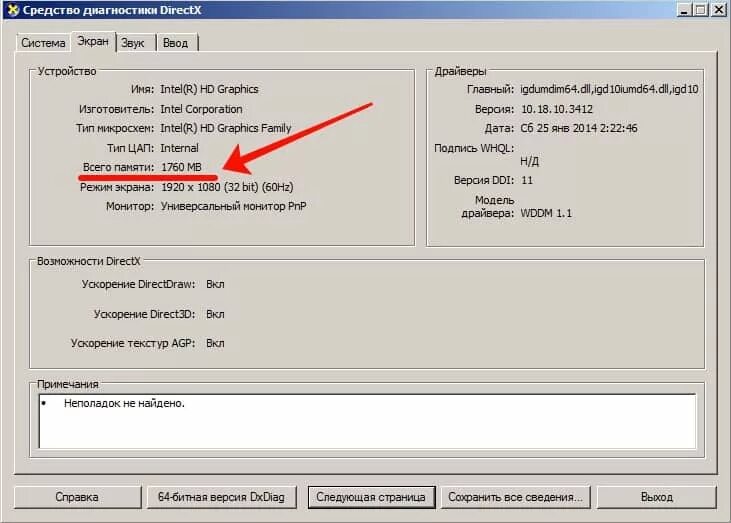
Task: Switch to the Система tab
Action: (x=43, y=43)
